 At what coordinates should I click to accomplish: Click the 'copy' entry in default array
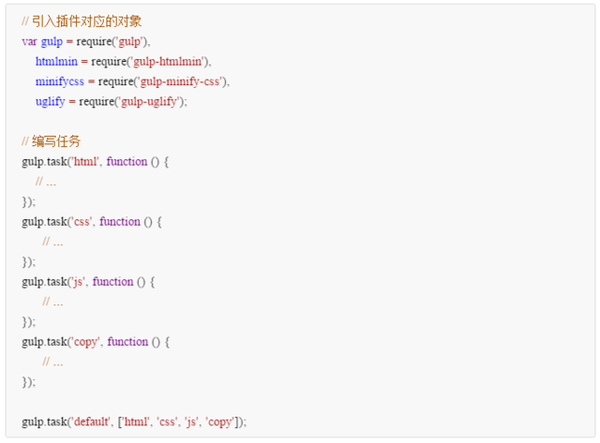pyautogui.click(x=220, y=422)
